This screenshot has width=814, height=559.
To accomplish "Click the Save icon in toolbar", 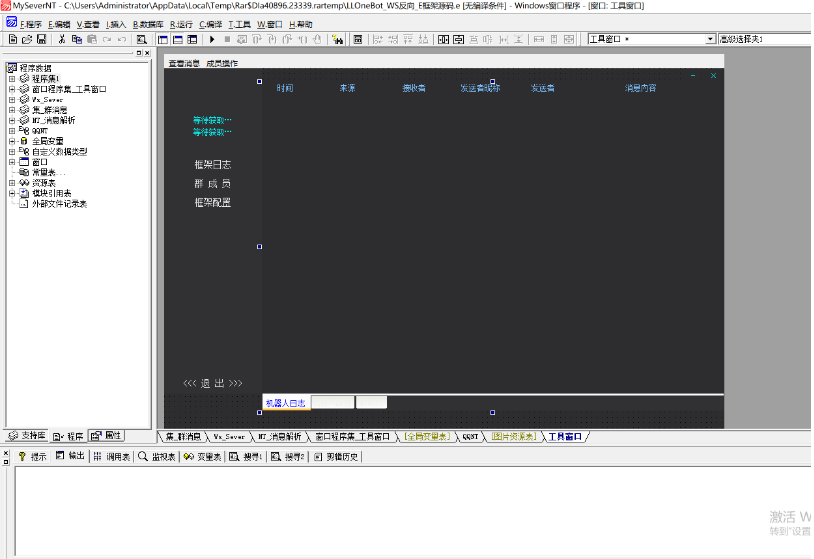I will point(41,39).
